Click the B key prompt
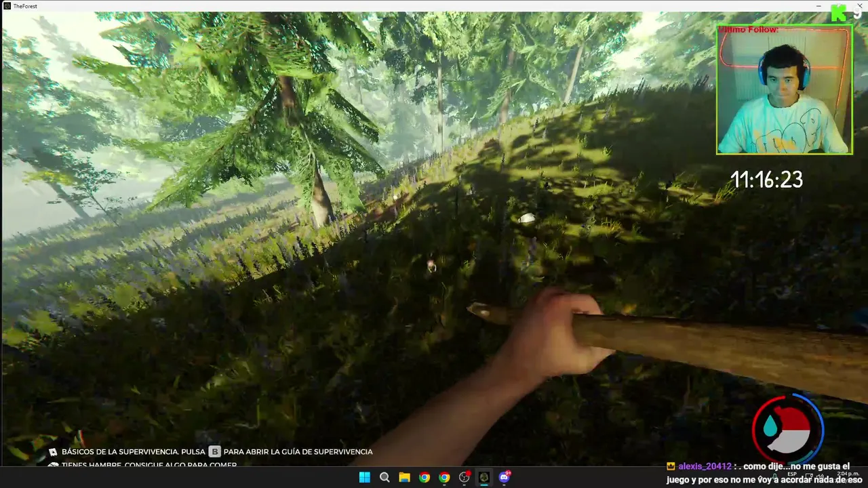Viewport: 868px width, 488px height. (x=214, y=451)
